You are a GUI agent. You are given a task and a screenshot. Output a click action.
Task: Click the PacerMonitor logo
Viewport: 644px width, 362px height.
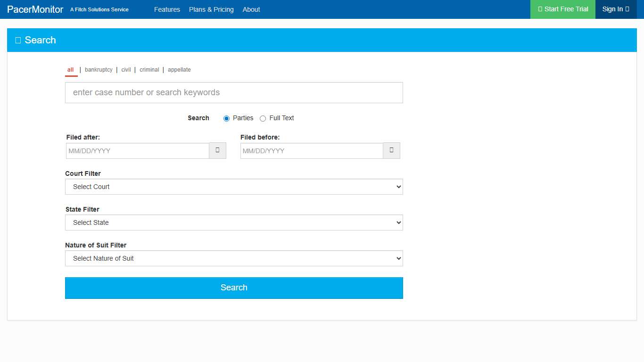(35, 9)
